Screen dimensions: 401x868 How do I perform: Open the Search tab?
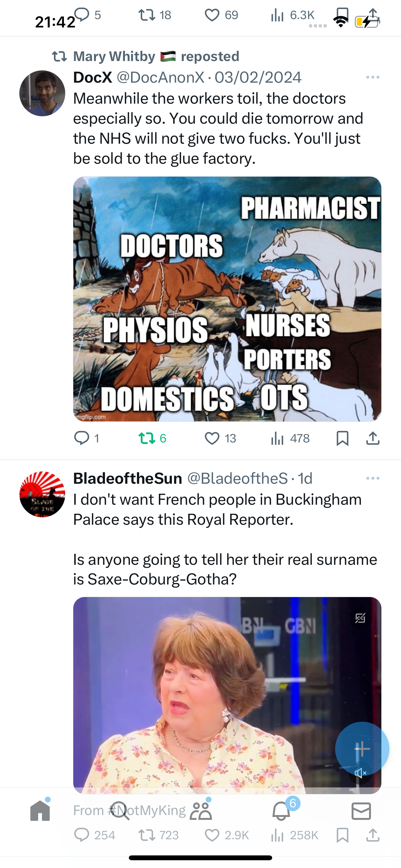(x=120, y=811)
